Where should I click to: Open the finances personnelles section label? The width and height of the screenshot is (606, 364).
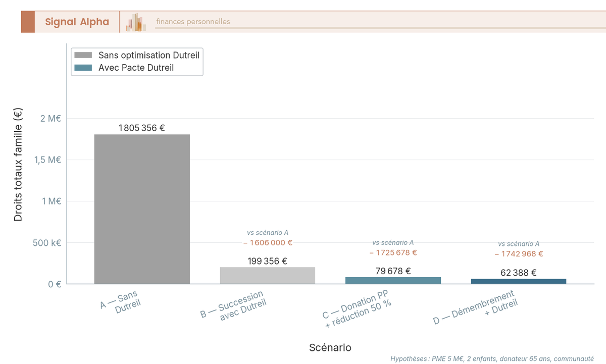point(193,22)
